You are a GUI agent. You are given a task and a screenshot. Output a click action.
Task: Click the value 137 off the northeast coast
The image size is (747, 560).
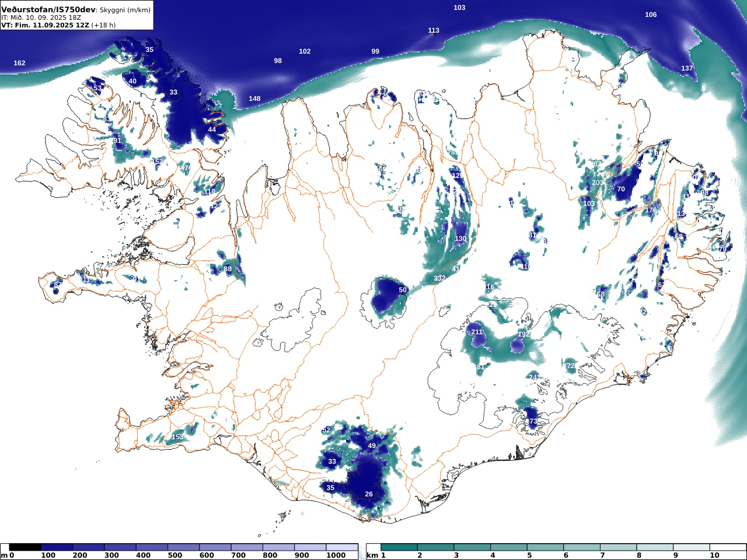coord(687,68)
